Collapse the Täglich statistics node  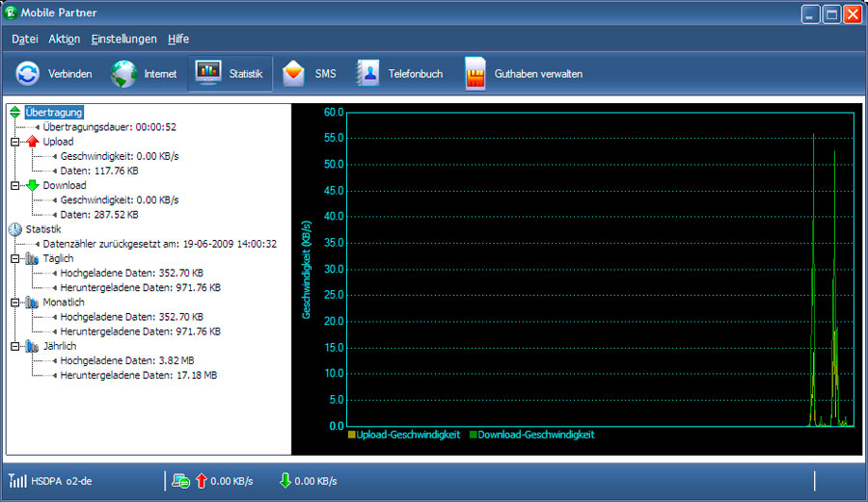15,258
